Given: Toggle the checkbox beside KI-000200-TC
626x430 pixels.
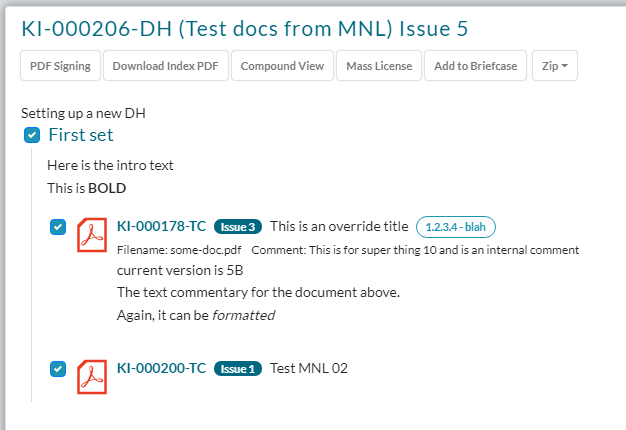Looking at the screenshot, I should click(58, 369).
